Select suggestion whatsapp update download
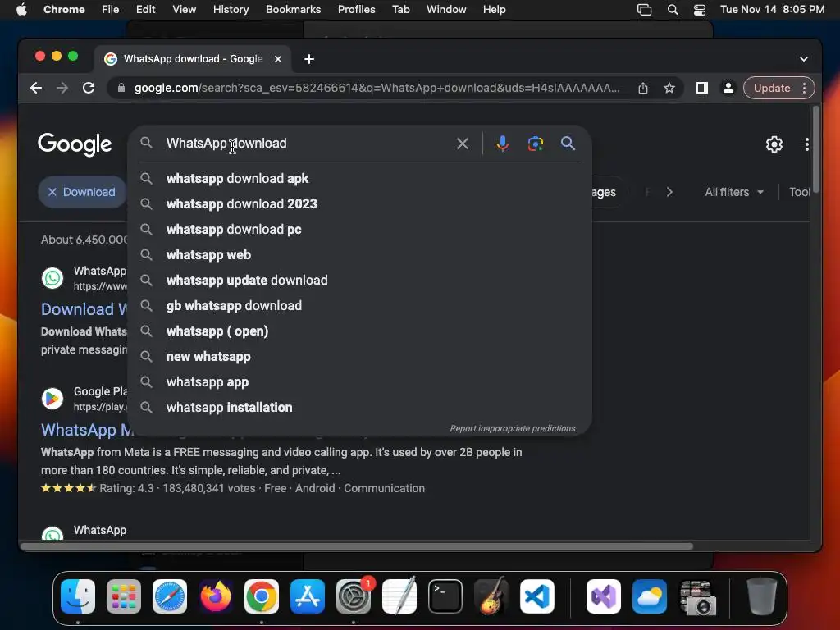The image size is (840, 630). [x=359, y=281]
